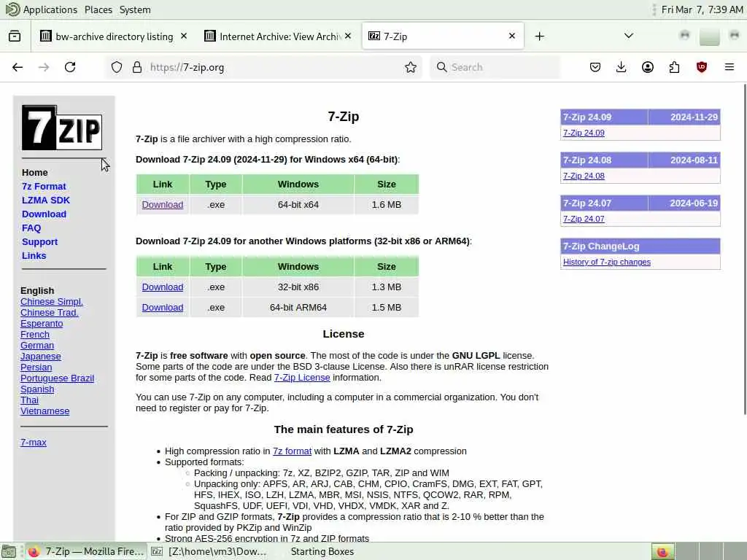The image size is (747, 560).
Task: Focus the Search input box
Action: click(495, 67)
